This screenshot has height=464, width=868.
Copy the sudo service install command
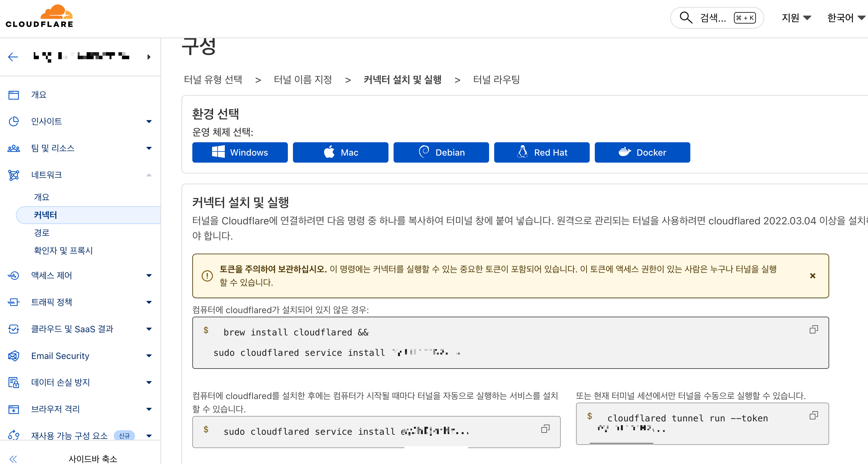pyautogui.click(x=545, y=429)
